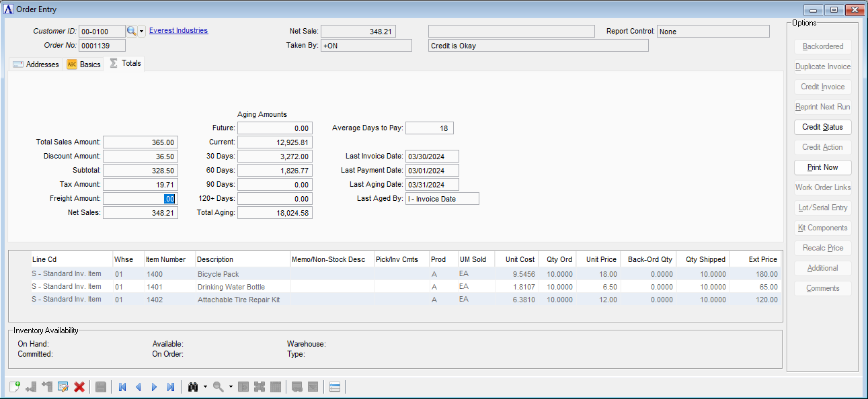Expand the magnifier search dropdown arrow in toolbar
The width and height of the screenshot is (868, 399).
coord(231,387)
